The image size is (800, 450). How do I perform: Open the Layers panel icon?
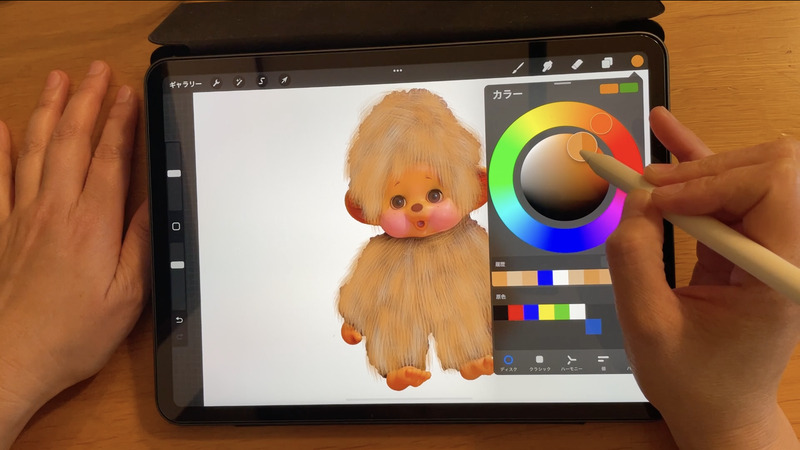point(607,63)
